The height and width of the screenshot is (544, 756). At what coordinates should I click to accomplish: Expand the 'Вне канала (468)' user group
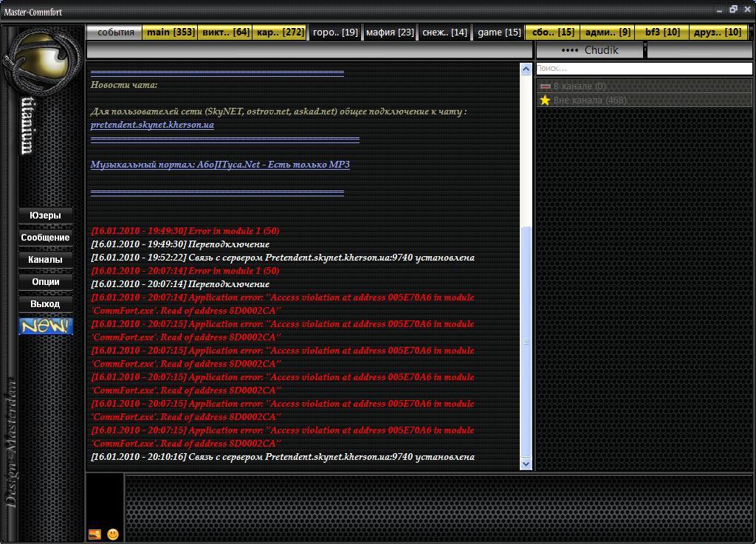589,100
